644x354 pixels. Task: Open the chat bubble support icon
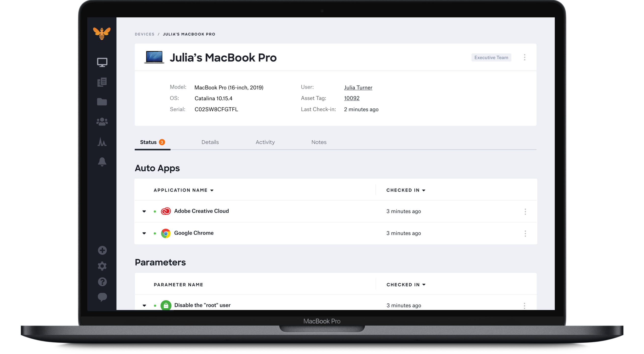pyautogui.click(x=102, y=297)
